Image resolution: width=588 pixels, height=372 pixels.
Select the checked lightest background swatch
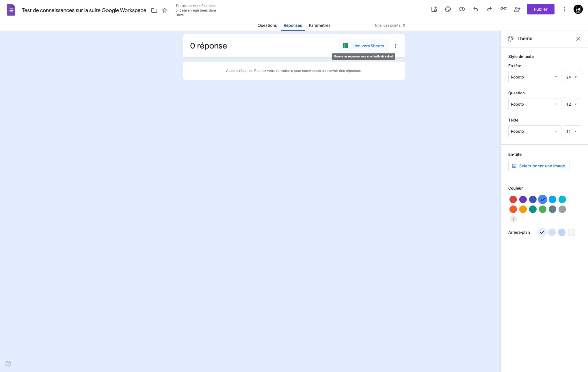click(x=542, y=232)
